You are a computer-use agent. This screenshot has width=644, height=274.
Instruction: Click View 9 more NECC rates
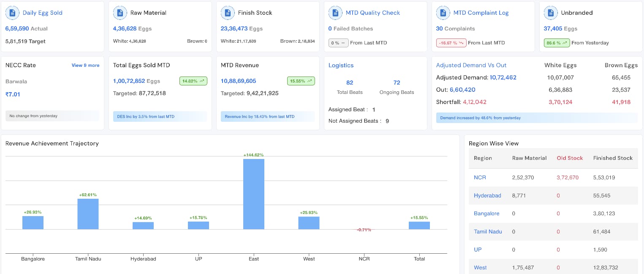click(85, 66)
